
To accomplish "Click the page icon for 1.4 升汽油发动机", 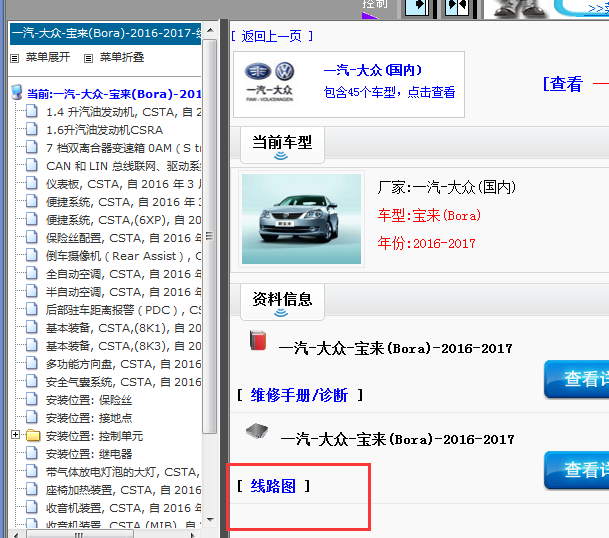I will (x=32, y=111).
